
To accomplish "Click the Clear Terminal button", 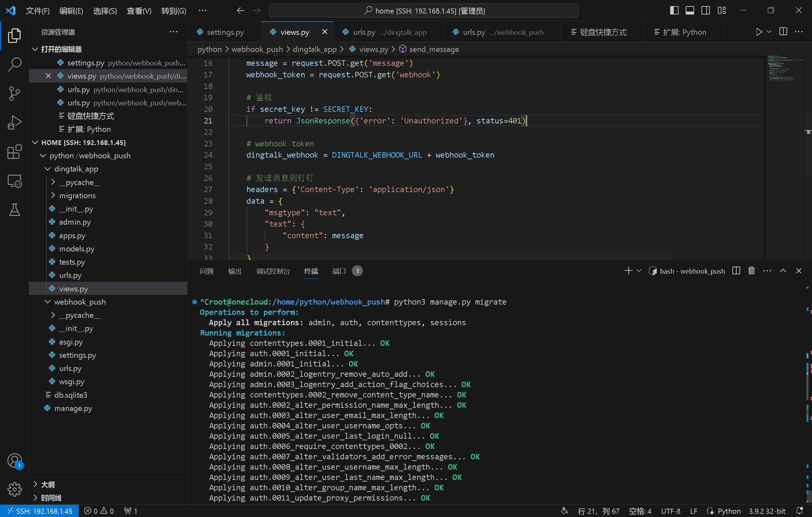I will [751, 271].
